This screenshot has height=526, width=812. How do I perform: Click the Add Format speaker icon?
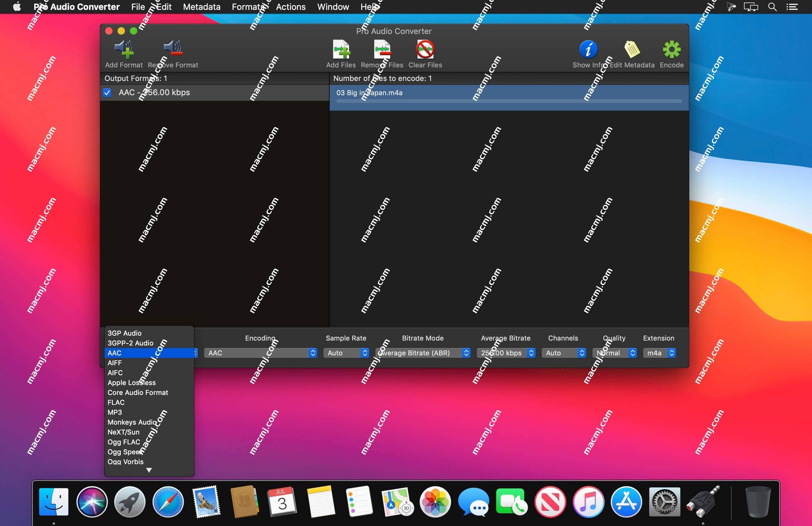click(124, 49)
